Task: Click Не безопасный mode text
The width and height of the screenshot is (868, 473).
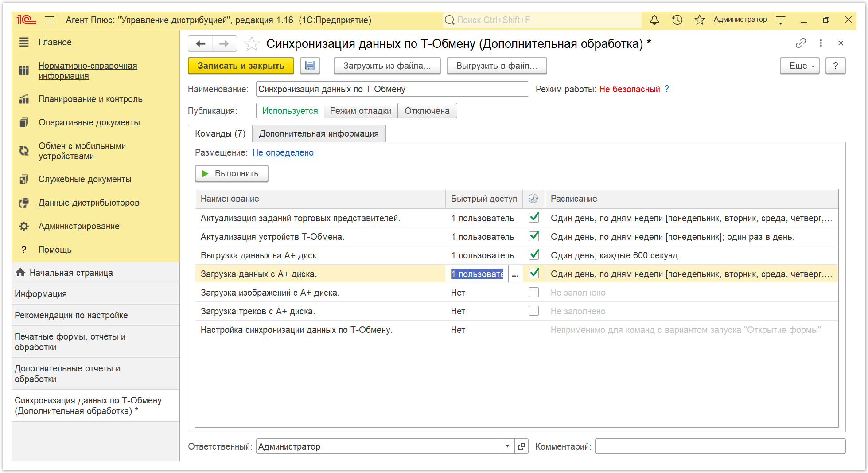Action: [x=630, y=89]
